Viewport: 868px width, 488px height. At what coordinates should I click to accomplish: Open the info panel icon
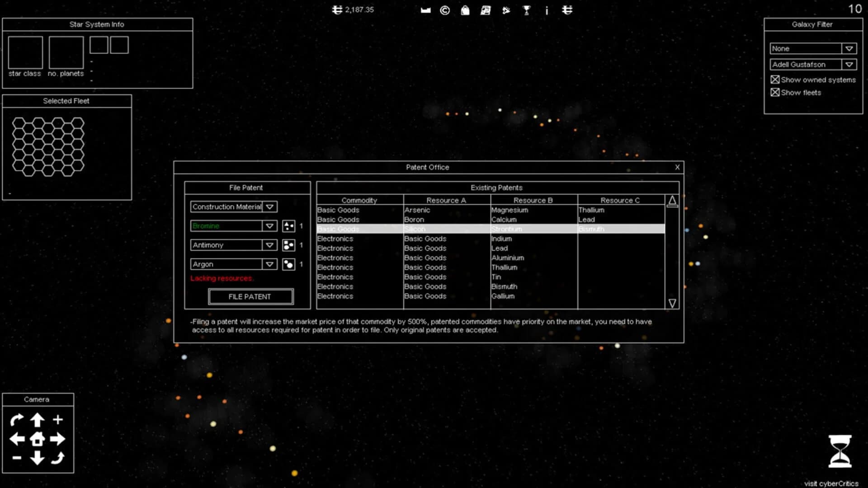[546, 10]
